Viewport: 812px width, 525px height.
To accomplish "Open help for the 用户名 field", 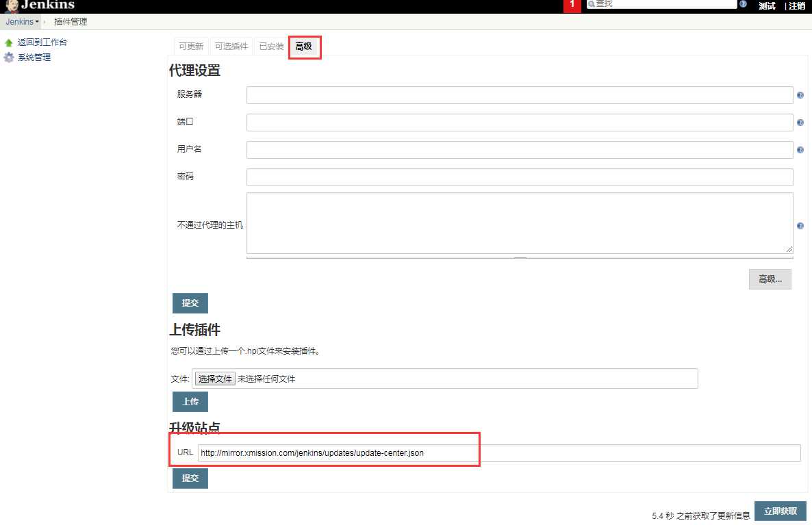I will [x=800, y=150].
